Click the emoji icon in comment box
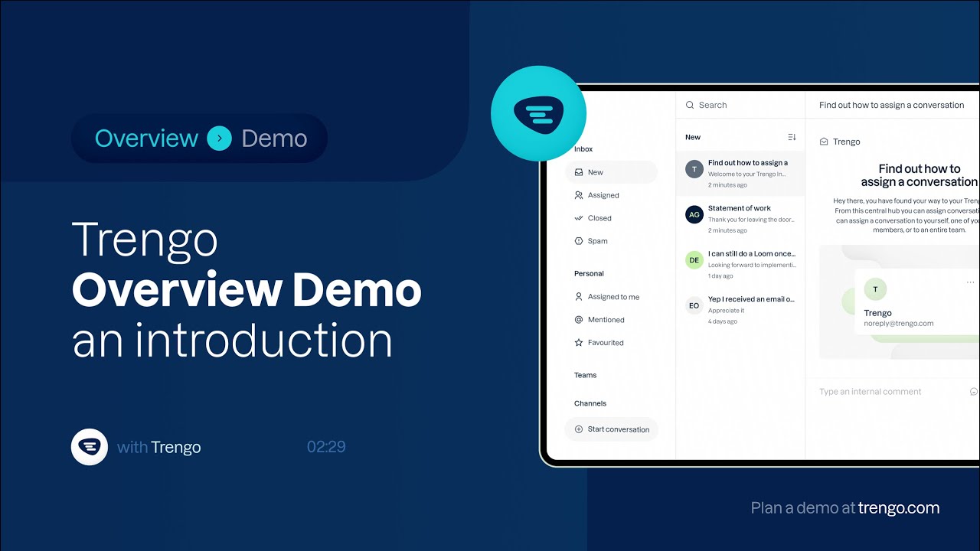This screenshot has width=980, height=551. 975,392
